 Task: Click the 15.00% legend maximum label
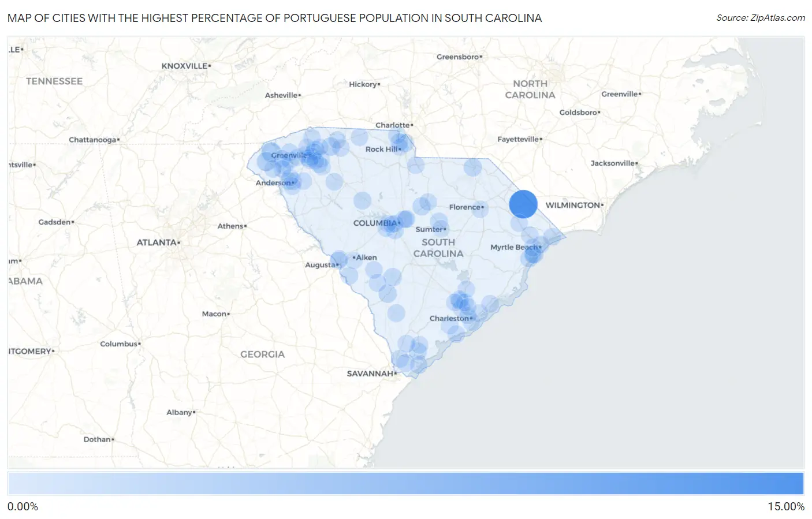(x=786, y=507)
